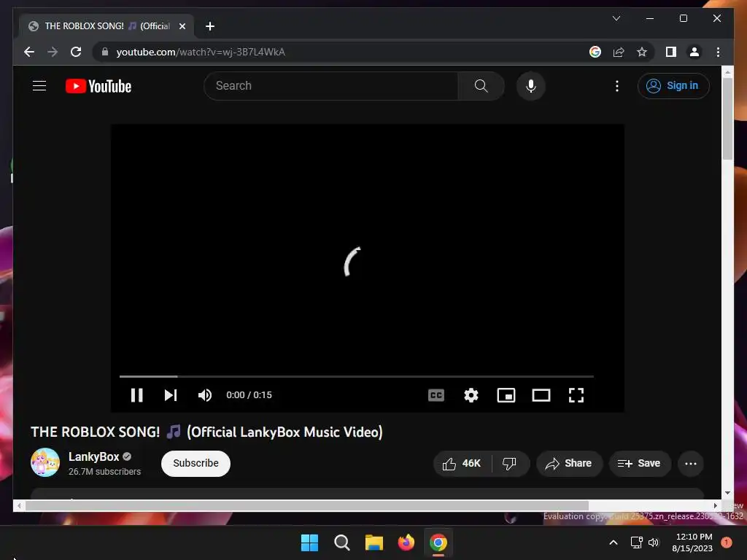Open LankyBox channel name link
This screenshot has height=560, width=747.
point(94,456)
